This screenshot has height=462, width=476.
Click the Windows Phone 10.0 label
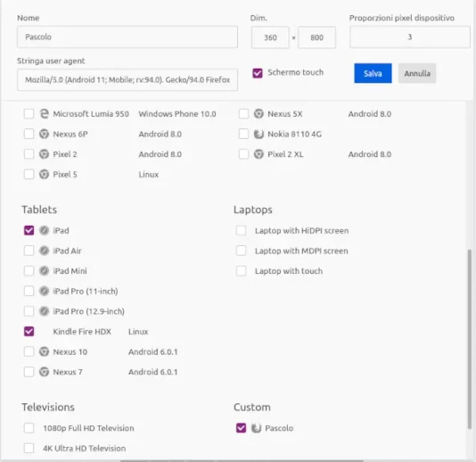[x=177, y=114]
